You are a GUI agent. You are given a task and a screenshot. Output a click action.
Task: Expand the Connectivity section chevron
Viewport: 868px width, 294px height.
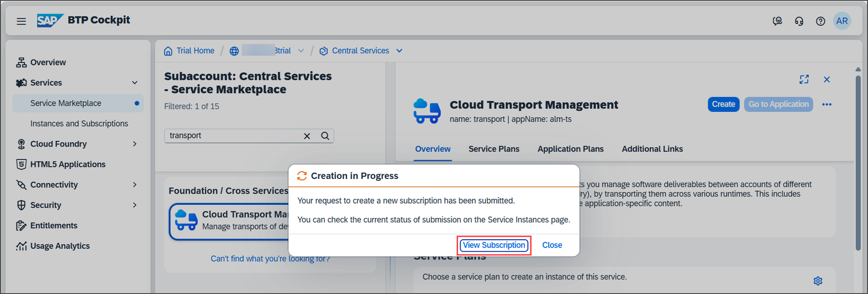click(135, 184)
